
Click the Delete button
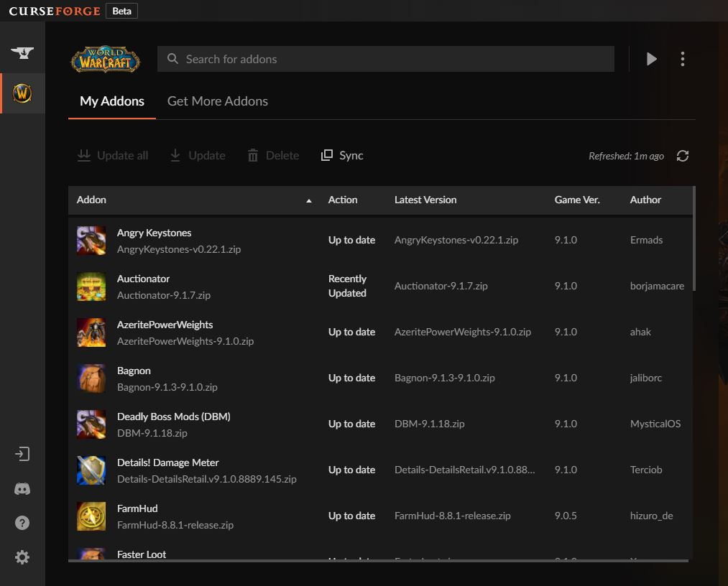pyautogui.click(x=274, y=155)
